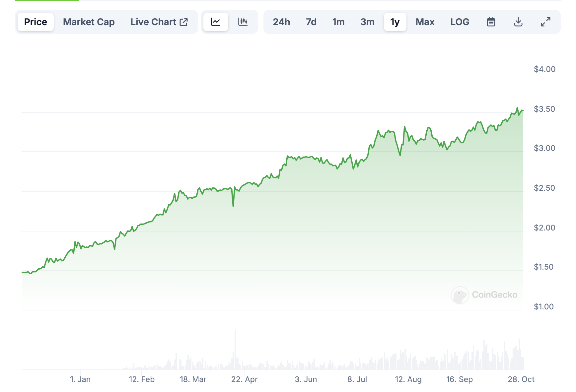Download the chart data
Viewport: 576px width, 392px height.
pos(518,22)
